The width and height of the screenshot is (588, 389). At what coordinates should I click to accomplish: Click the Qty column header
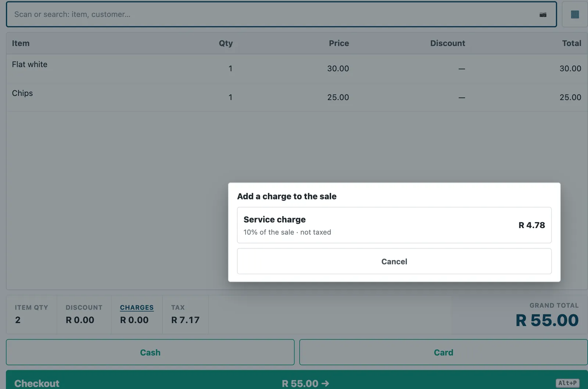point(226,43)
